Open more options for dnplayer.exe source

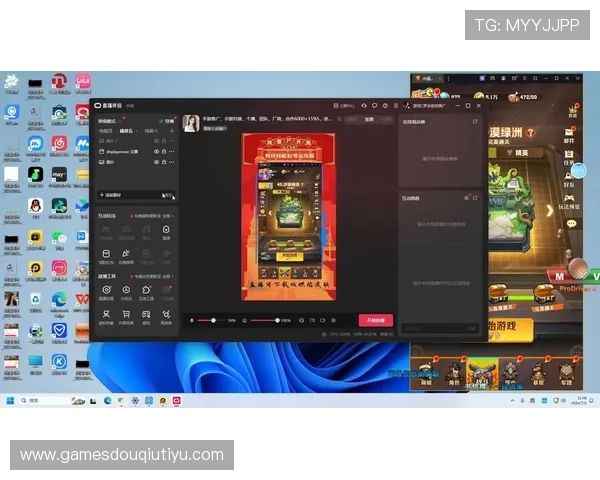click(171, 152)
